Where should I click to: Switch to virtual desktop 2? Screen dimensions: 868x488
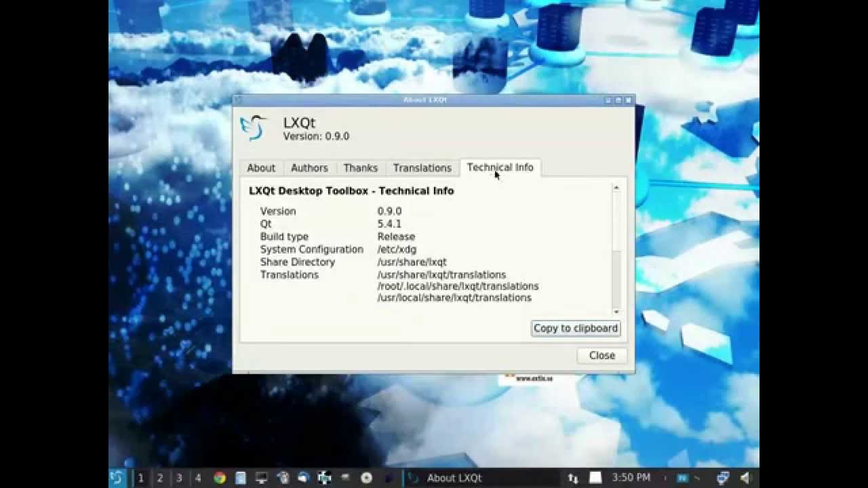[160, 478]
